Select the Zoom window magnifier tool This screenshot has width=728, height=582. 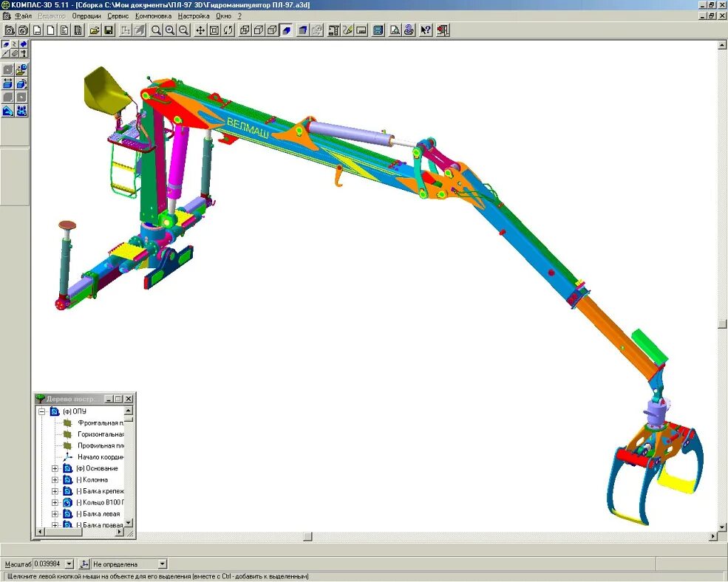[157, 30]
